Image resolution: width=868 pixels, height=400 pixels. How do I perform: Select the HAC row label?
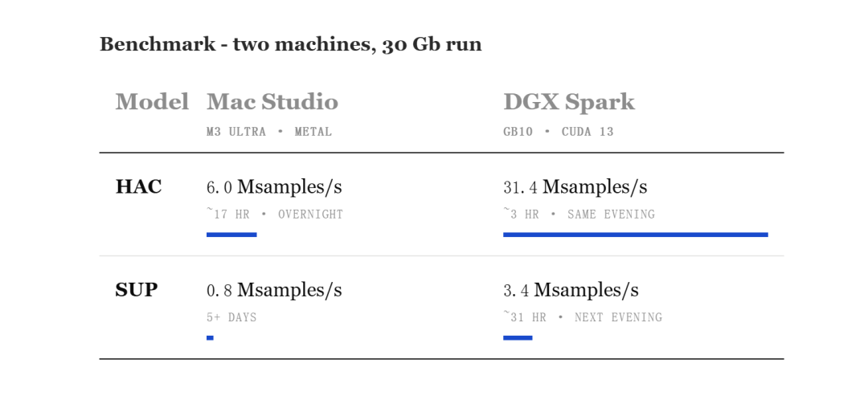138,187
